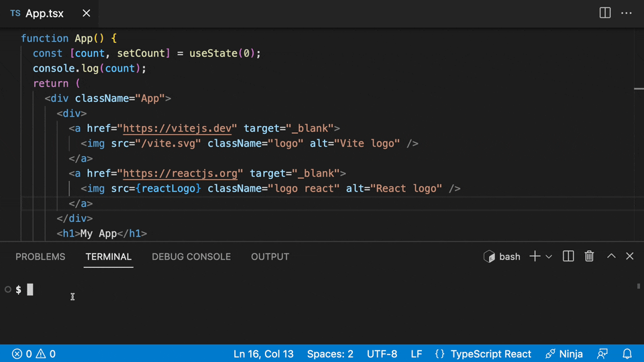Select encoding UTF-8 in status bar

(x=382, y=354)
